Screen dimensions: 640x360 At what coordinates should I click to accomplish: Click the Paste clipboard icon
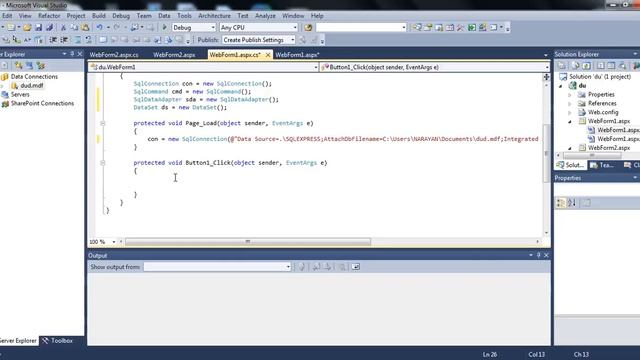click(85, 27)
